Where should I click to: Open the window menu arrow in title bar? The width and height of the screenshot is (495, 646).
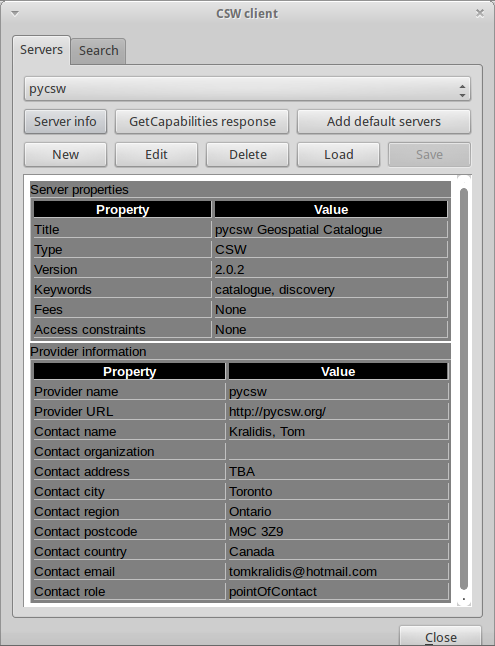[15, 14]
